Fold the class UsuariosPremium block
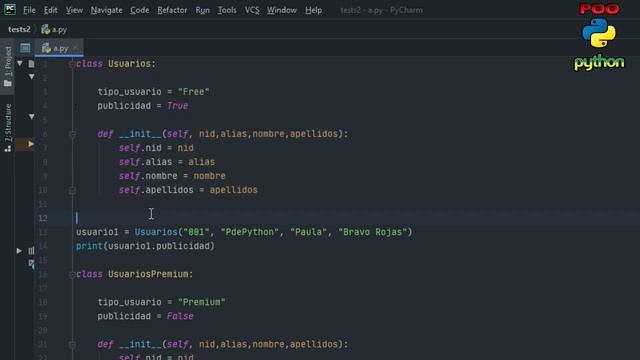The image size is (640, 360). point(72,274)
